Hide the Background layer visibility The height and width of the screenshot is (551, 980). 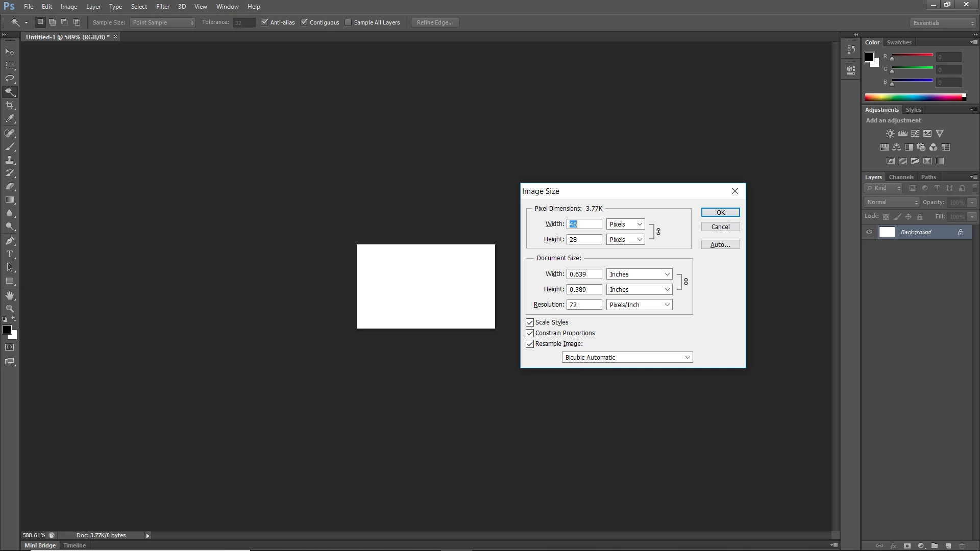point(869,232)
